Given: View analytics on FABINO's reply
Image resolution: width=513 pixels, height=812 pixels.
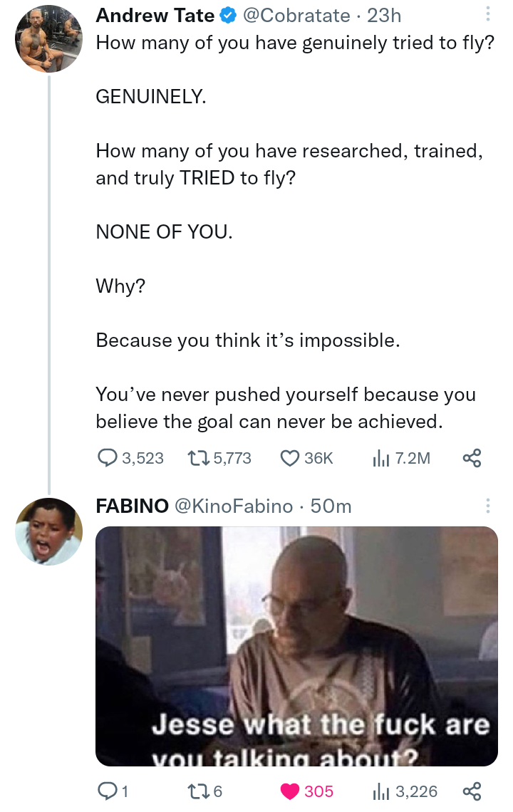Looking at the screenshot, I should click(x=379, y=791).
